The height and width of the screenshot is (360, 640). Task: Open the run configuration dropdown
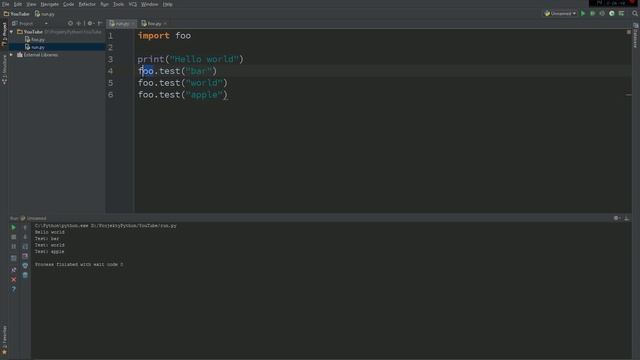[x=560, y=13]
